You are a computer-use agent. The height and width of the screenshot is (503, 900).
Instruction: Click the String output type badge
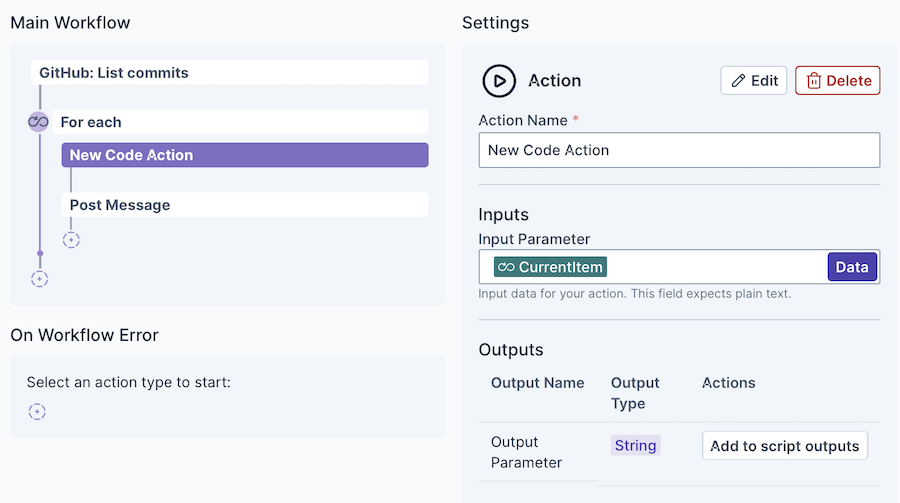[636, 445]
